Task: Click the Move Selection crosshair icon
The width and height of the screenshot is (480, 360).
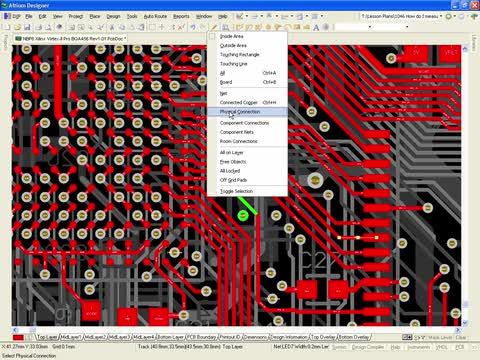Action: tap(162, 27)
